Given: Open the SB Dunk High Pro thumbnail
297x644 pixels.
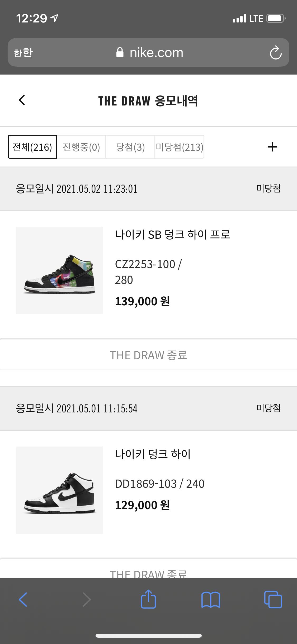Looking at the screenshot, I should [59, 270].
